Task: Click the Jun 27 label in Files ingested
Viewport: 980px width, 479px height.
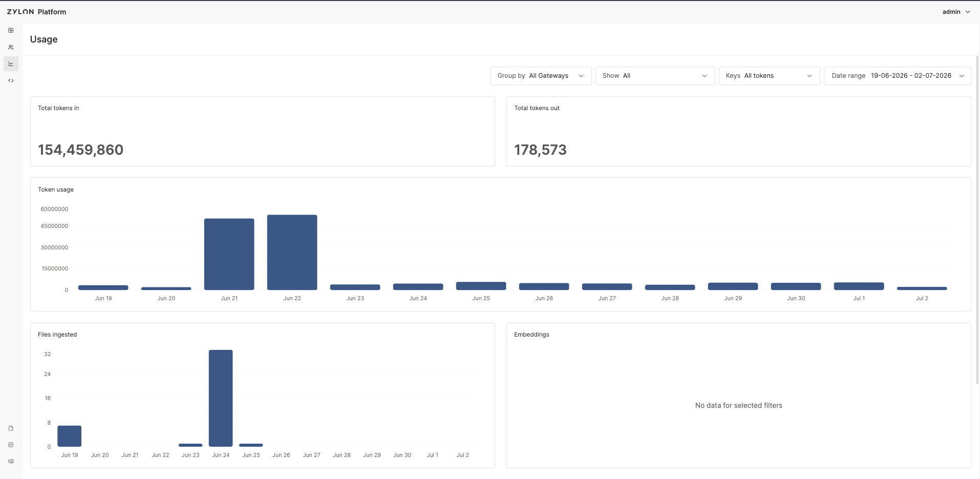Action: click(x=311, y=455)
